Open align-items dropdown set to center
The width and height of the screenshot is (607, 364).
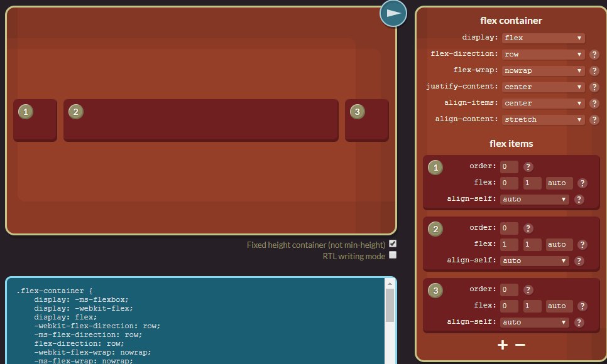click(x=543, y=103)
